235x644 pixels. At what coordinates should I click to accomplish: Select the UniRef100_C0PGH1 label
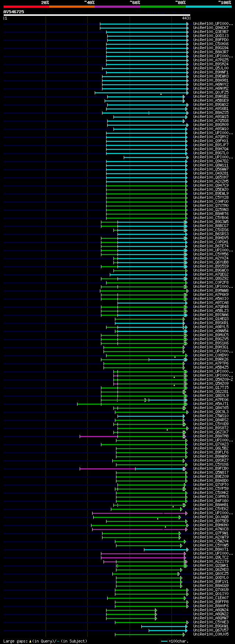pos(211,242)
